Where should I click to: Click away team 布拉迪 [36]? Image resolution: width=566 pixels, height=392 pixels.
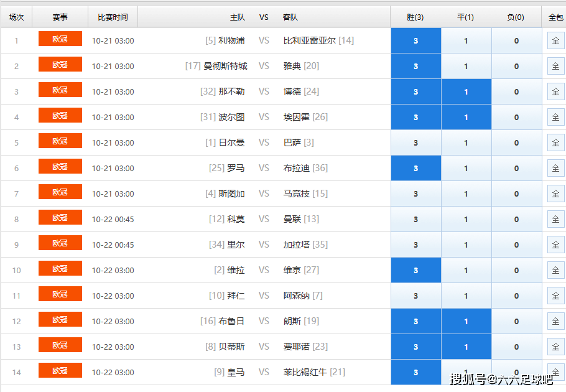tap(305, 168)
